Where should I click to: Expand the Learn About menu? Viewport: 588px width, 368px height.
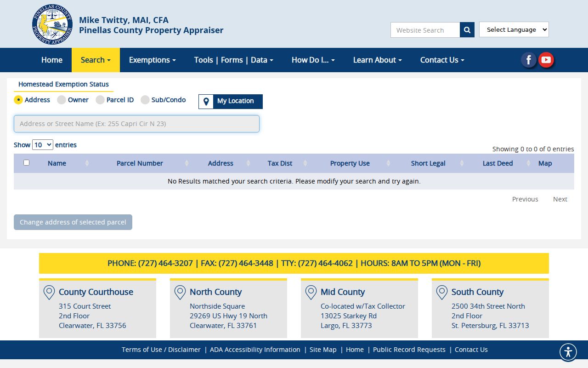pos(378,60)
